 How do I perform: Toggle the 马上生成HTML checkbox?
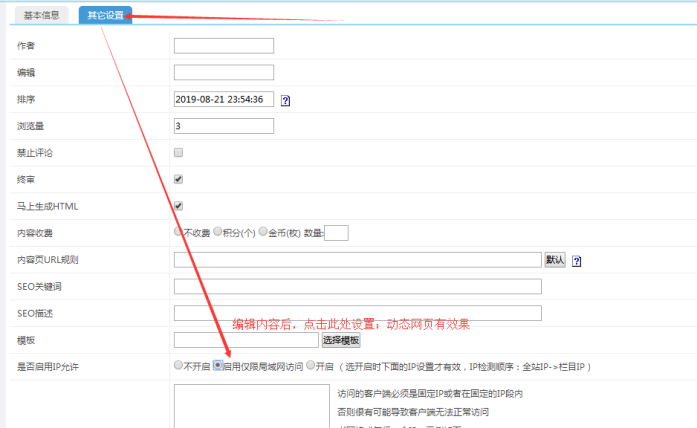point(179,206)
